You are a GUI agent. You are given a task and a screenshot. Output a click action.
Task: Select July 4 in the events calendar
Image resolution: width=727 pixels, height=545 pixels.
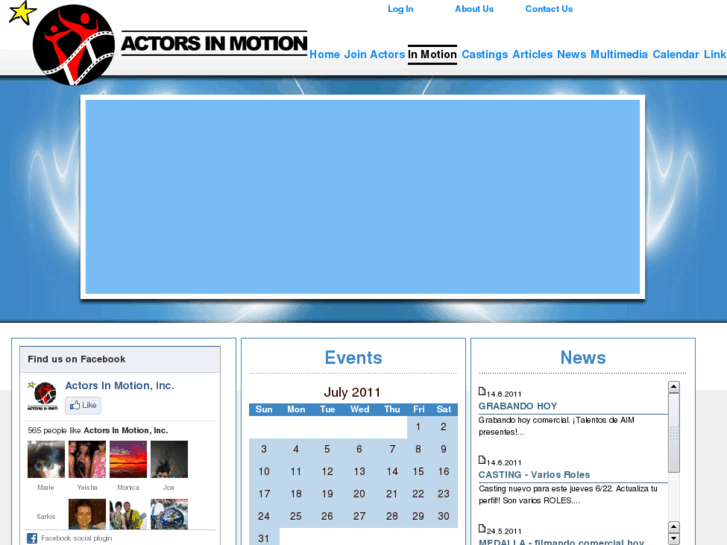(296, 449)
